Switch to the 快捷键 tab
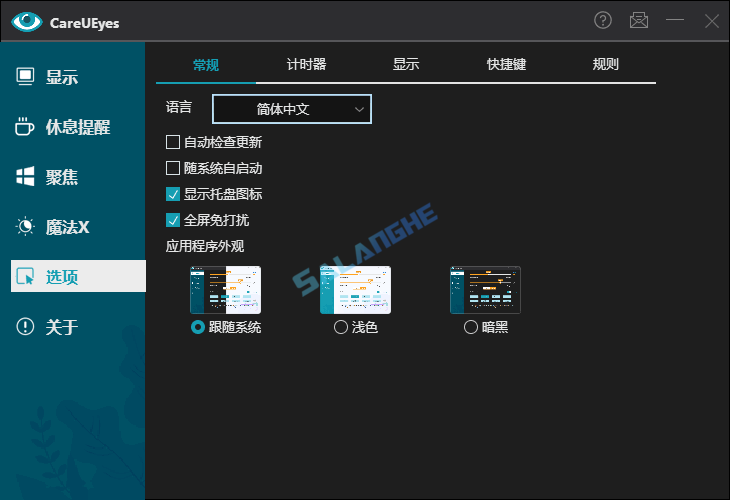Image resolution: width=730 pixels, height=500 pixels. [506, 64]
